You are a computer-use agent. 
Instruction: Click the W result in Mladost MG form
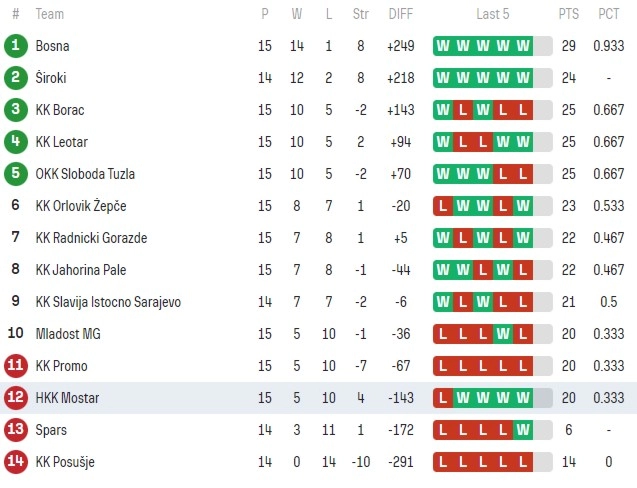[503, 334]
